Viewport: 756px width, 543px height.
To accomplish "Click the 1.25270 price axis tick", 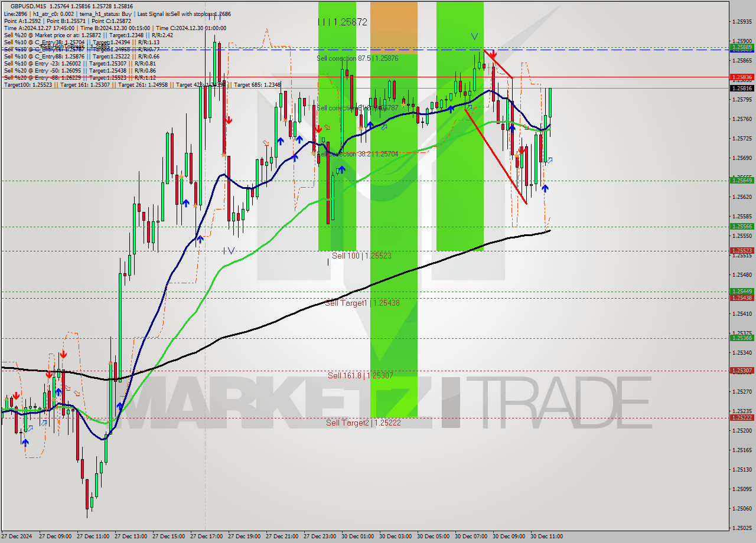I will click(742, 391).
